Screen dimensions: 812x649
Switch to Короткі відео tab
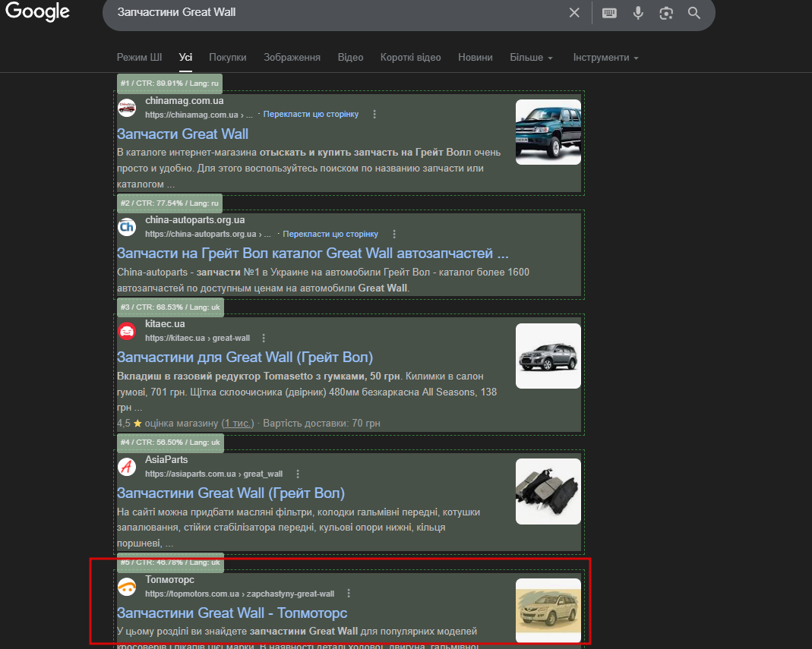[411, 58]
